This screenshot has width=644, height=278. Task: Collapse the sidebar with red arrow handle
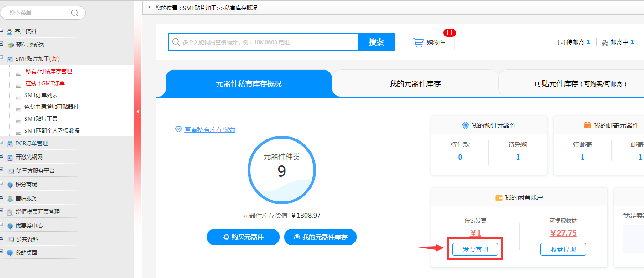pos(138,111)
